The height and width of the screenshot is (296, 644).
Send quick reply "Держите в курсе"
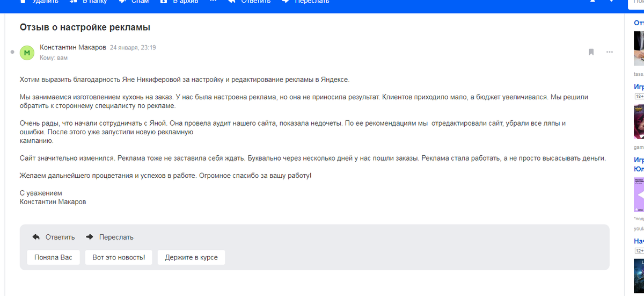pos(192,257)
